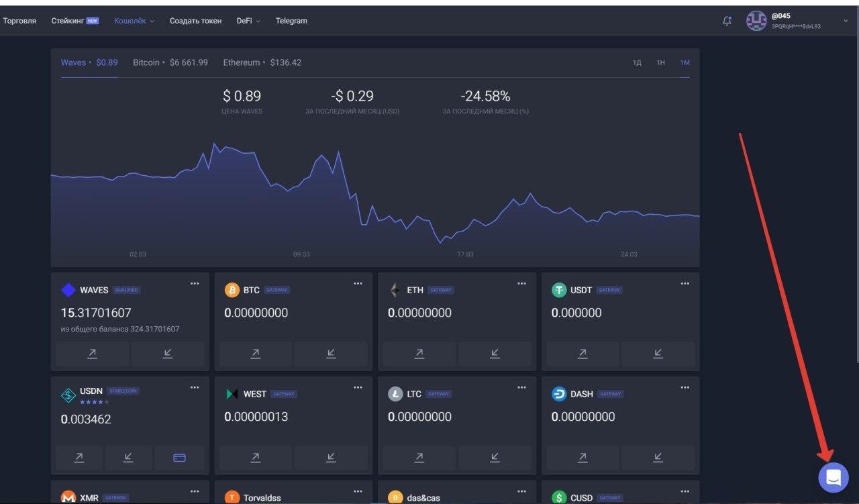Open three-dot menu on USDN card
The width and height of the screenshot is (859, 504).
(x=195, y=387)
